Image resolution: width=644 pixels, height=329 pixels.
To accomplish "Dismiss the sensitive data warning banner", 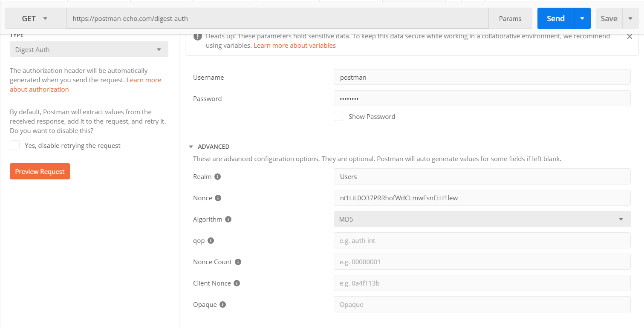I will pos(630,36).
